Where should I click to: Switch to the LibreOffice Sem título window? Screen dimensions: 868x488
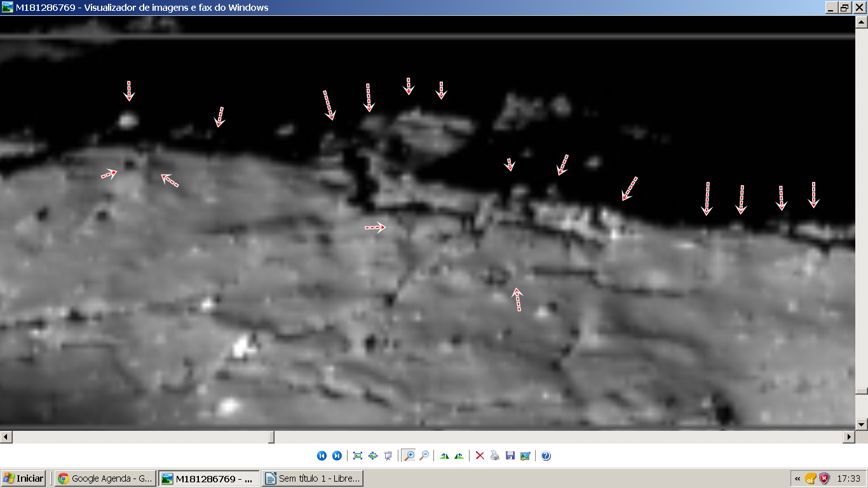tap(312, 478)
